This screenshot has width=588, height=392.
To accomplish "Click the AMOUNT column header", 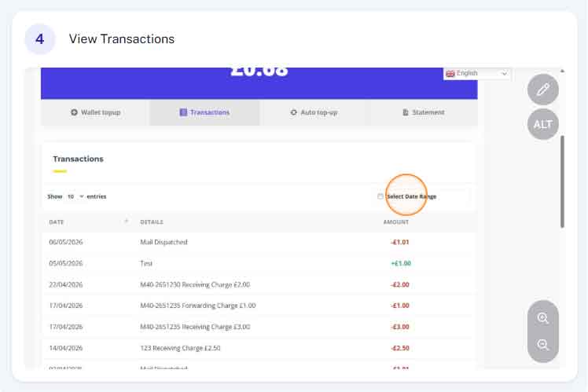I will tap(396, 222).
